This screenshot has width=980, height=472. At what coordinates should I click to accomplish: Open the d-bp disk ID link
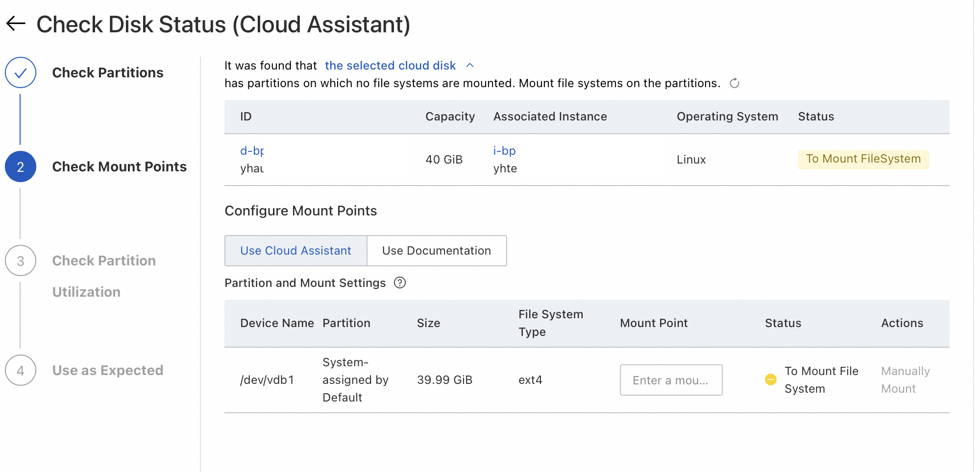click(x=252, y=151)
